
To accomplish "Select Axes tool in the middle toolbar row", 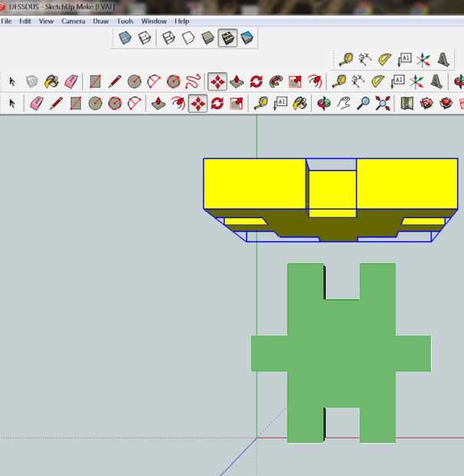I will coord(416,81).
